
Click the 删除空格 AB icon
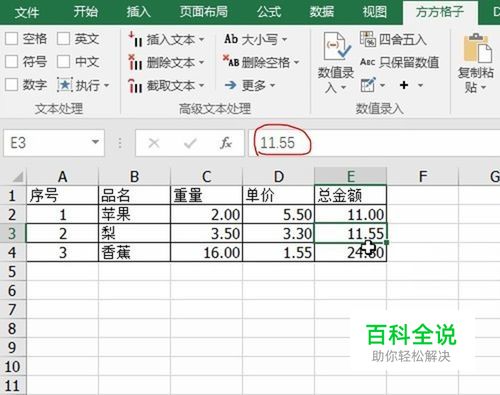[231, 62]
